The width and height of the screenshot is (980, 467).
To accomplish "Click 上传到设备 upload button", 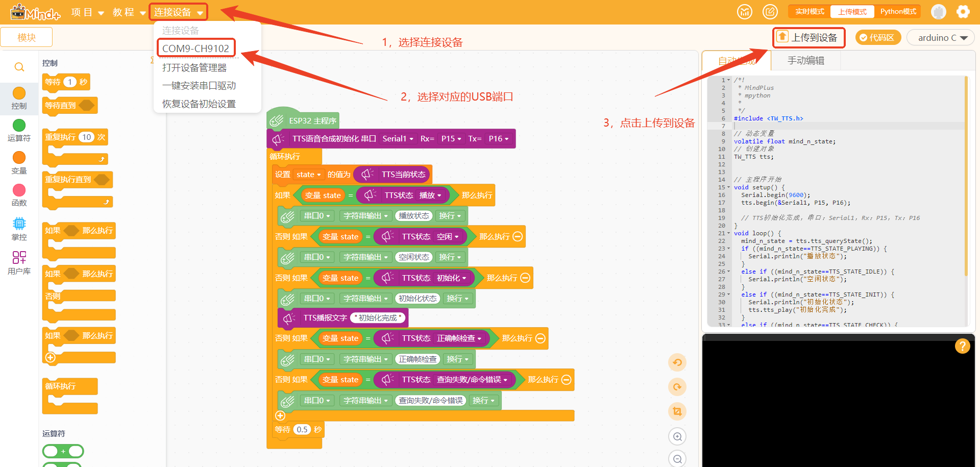I will tap(808, 37).
